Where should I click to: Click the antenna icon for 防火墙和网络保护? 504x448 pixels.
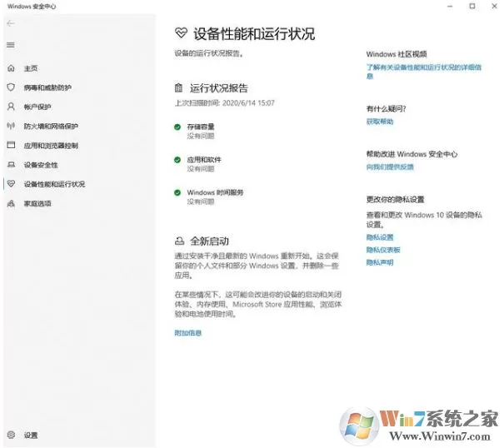coord(11,126)
